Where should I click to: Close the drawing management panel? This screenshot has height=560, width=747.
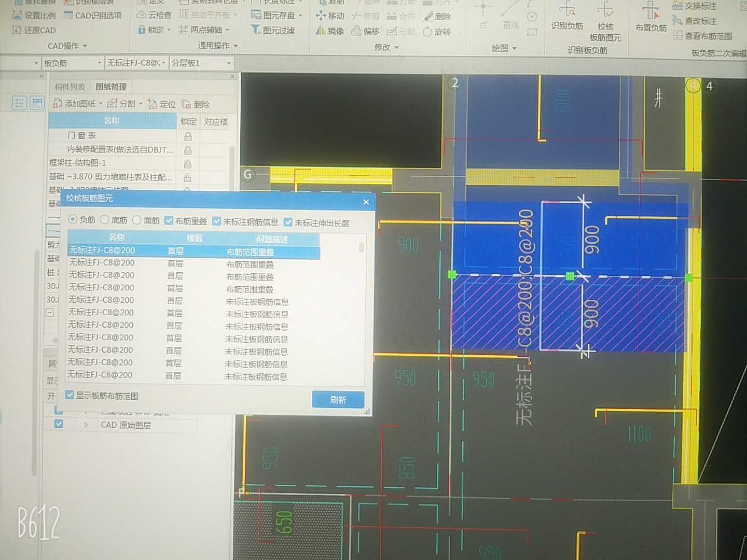pyautogui.click(x=232, y=76)
